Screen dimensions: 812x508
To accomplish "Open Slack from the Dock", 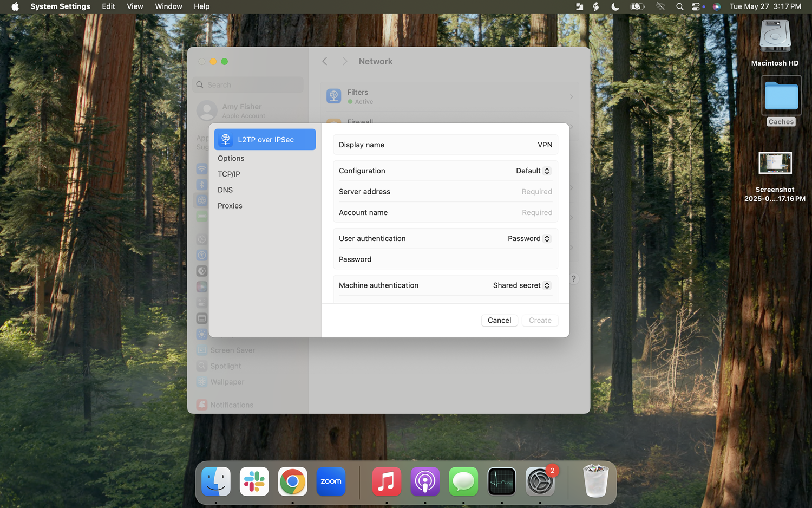I will click(x=254, y=481).
